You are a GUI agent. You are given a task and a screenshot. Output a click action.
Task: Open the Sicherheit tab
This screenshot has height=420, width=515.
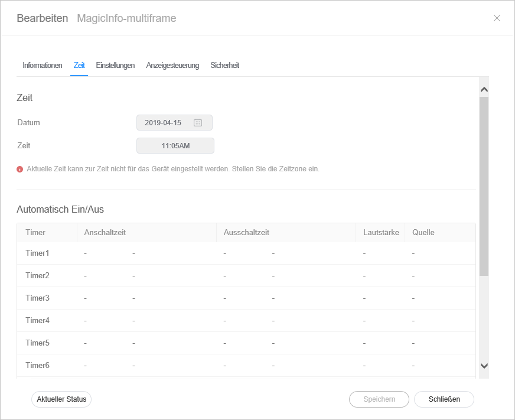coord(224,66)
